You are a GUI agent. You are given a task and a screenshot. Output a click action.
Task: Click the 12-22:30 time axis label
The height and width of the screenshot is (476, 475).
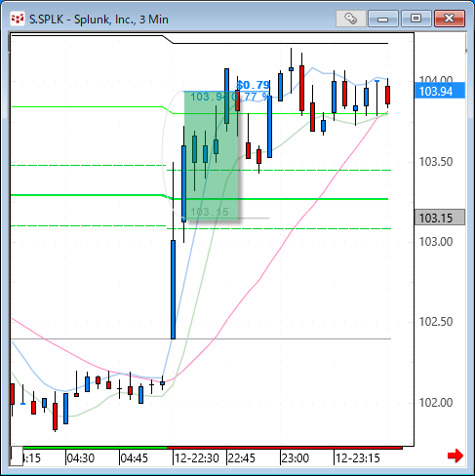point(197,458)
